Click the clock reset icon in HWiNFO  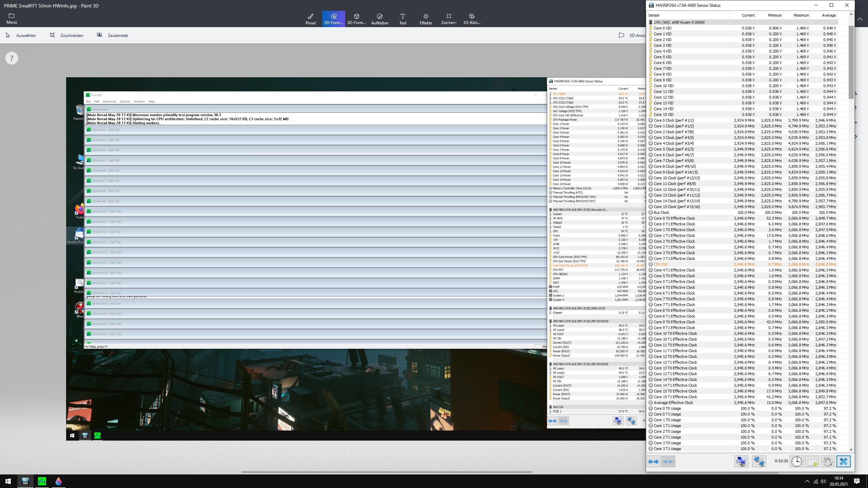pos(797,462)
